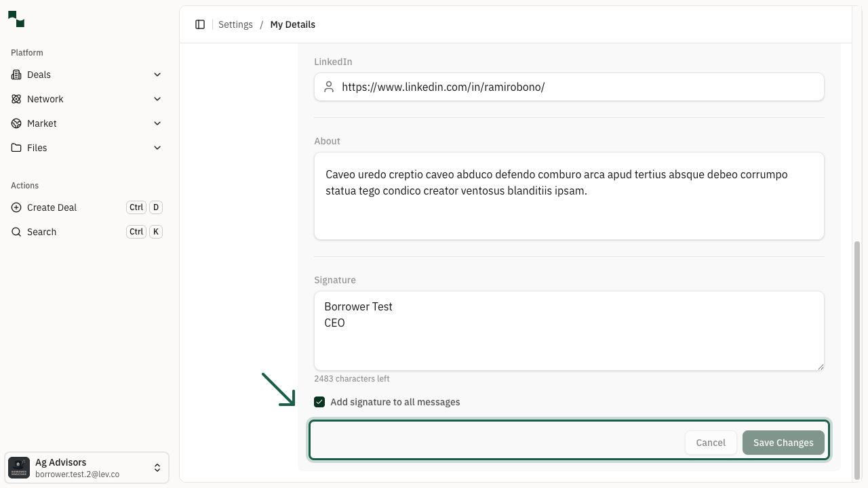
Task: Expand the Network section chevron
Action: pyautogui.click(x=157, y=99)
